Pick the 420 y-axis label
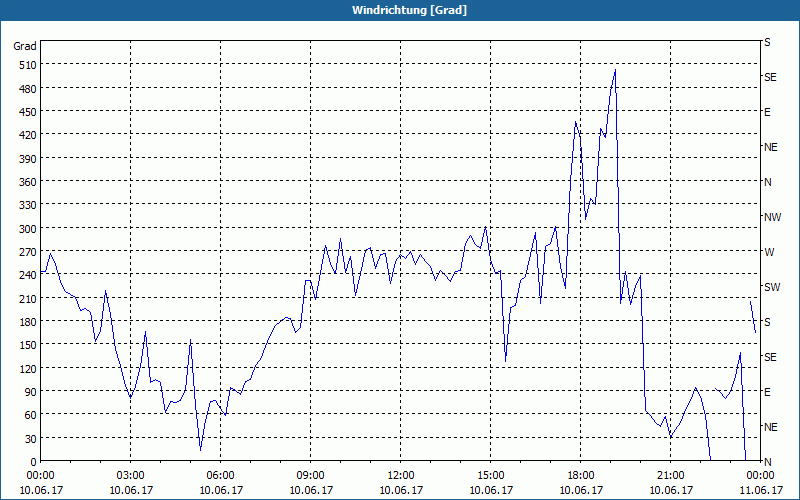Screen dimensions: 800x500 [28, 135]
